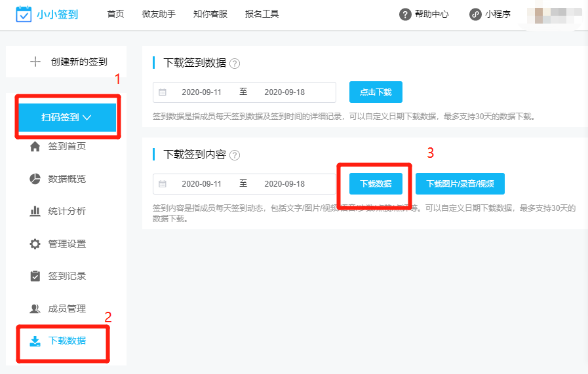Viewport: 588px width, 374px height.
Task: Click end date 2020-09-18 under 下载签到数据
Action: pyautogui.click(x=284, y=92)
